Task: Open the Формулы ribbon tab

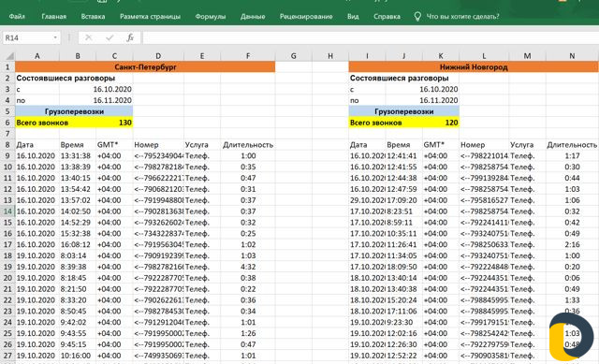Action: click(210, 17)
